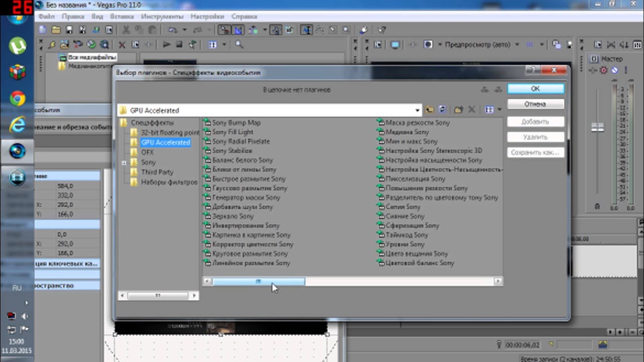Click the Undo arrow icon

[x=172, y=30]
